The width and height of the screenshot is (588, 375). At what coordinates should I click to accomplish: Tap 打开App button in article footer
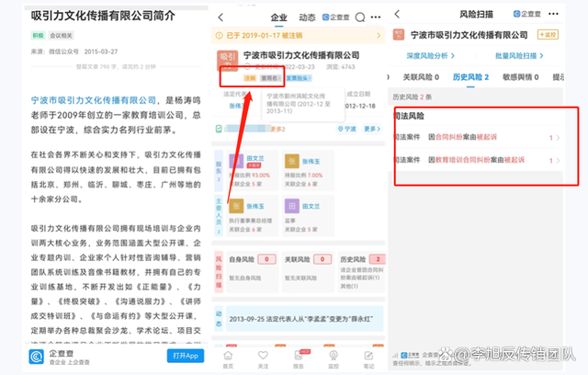point(186,356)
